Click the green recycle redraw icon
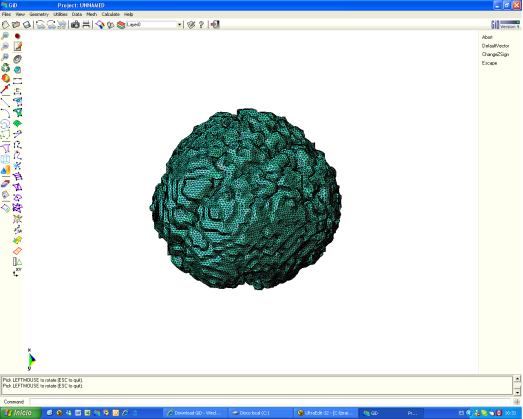Image resolution: width=523 pixels, height=419 pixels. click(5, 68)
